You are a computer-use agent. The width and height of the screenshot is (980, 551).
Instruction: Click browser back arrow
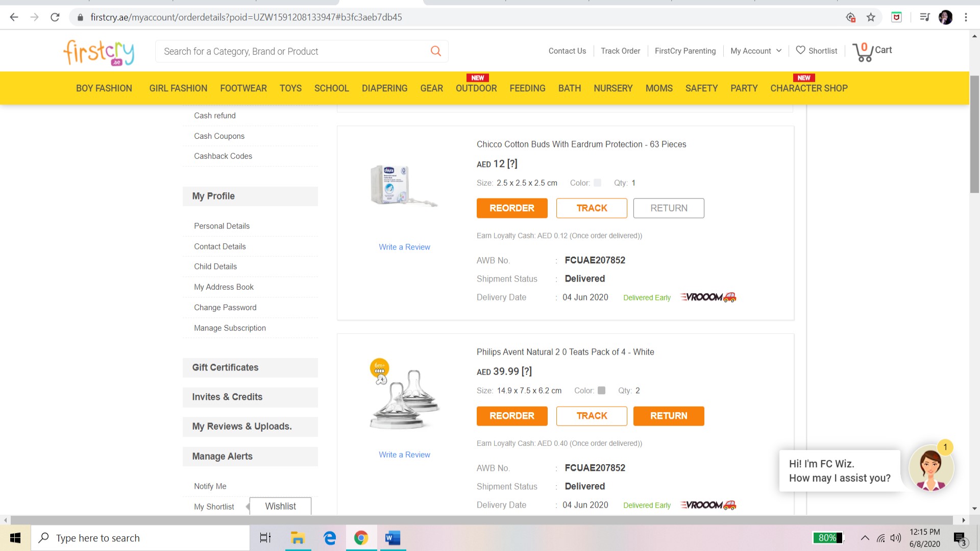click(x=14, y=17)
